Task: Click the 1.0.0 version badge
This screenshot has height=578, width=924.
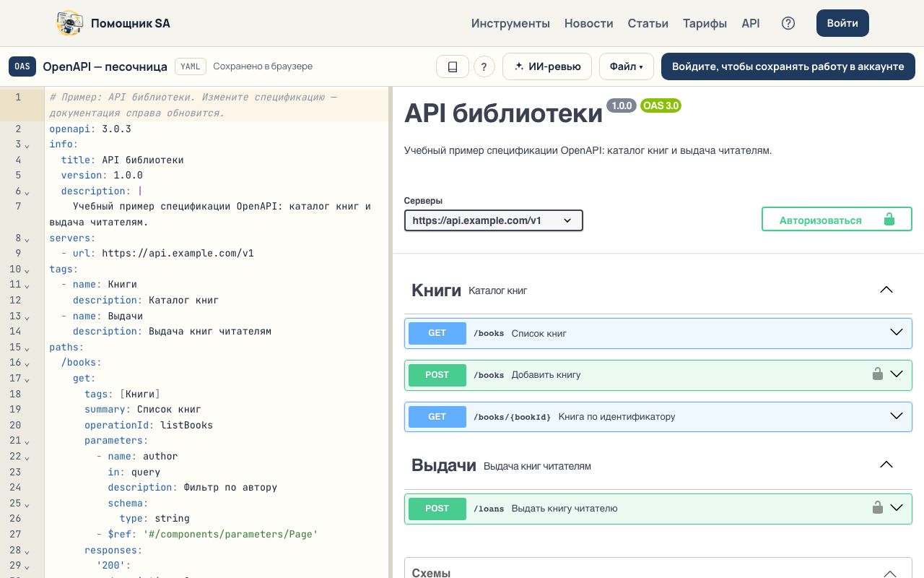Action: coord(622,105)
